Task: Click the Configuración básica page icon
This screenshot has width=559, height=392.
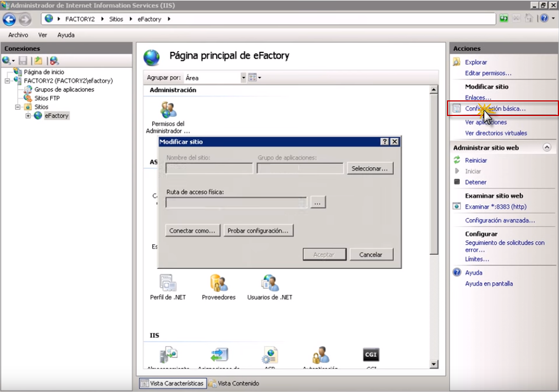Action: tap(456, 108)
